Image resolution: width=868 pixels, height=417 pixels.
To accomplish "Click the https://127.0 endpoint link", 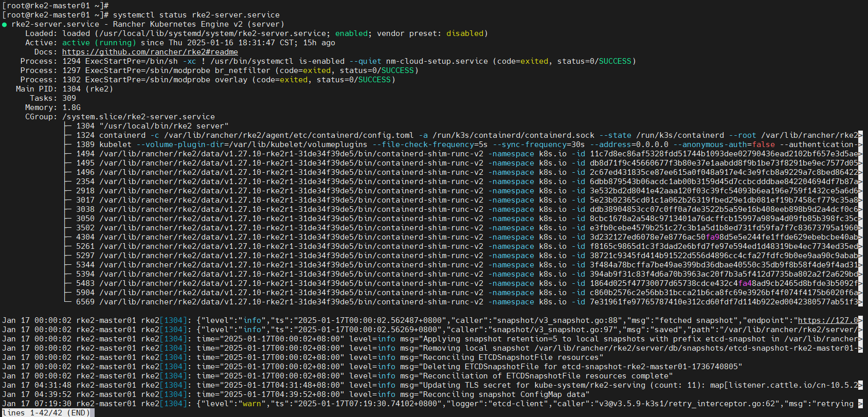I will tap(827, 320).
